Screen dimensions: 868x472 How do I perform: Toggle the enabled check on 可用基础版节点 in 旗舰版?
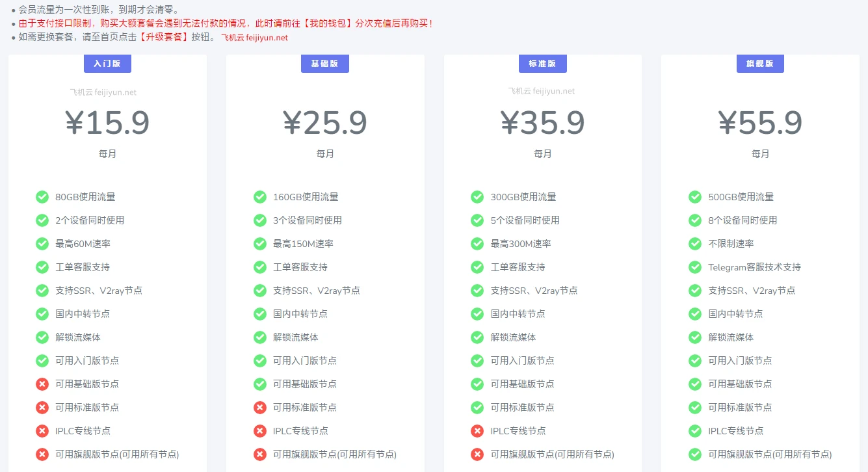pyautogui.click(x=694, y=384)
